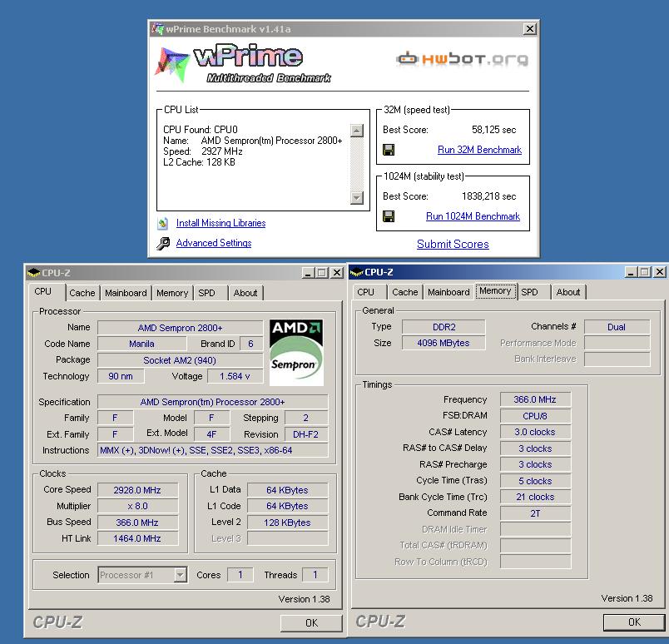Screen dimensions: 669x644
Task: Switch to Mainboard tab in right CPU-Z
Action: [448, 292]
